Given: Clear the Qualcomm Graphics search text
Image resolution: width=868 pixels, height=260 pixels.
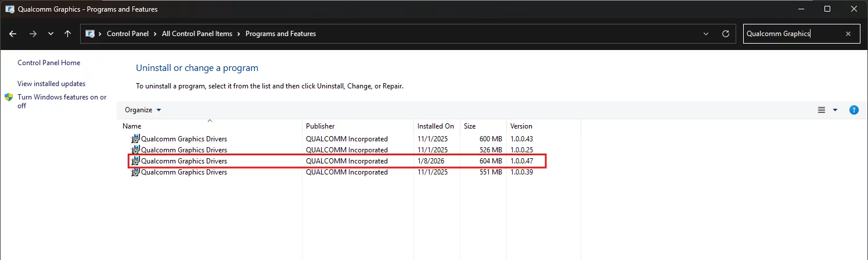Looking at the screenshot, I should pos(848,34).
